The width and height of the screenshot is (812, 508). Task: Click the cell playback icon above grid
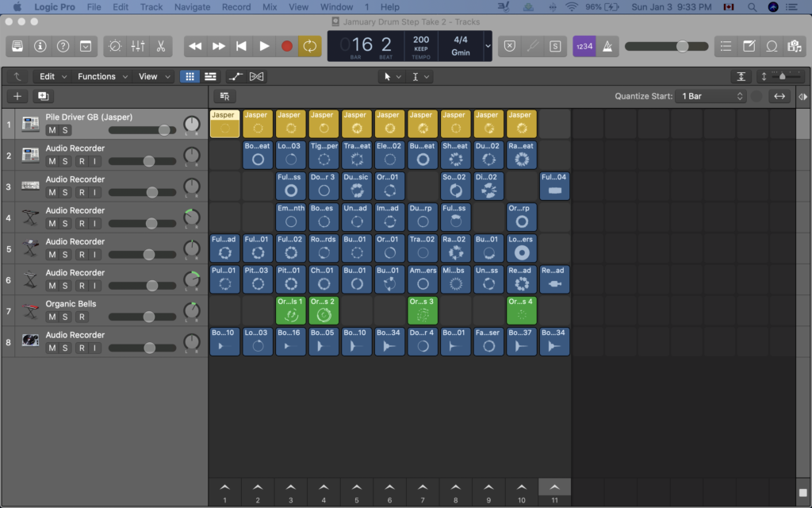pos(224,96)
